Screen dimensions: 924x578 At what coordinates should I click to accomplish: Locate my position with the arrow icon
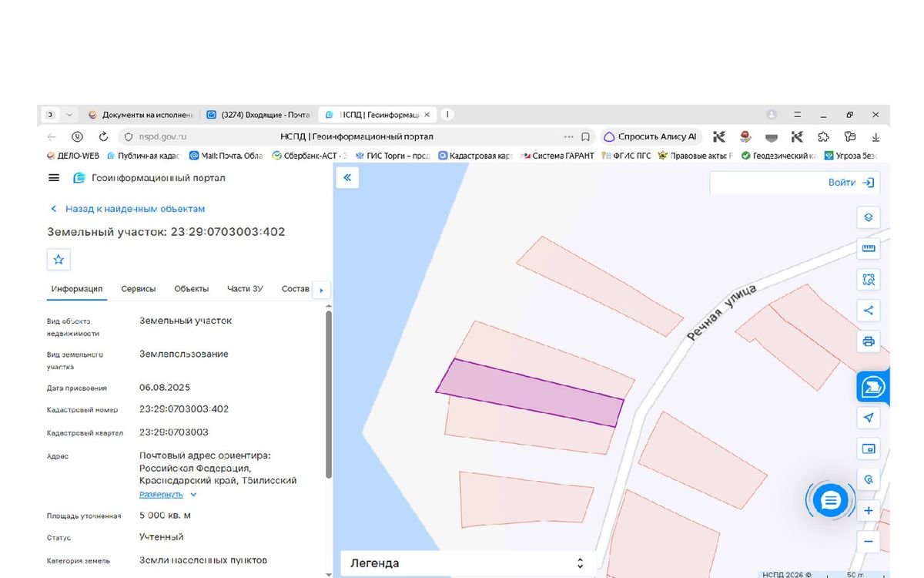pos(869,418)
